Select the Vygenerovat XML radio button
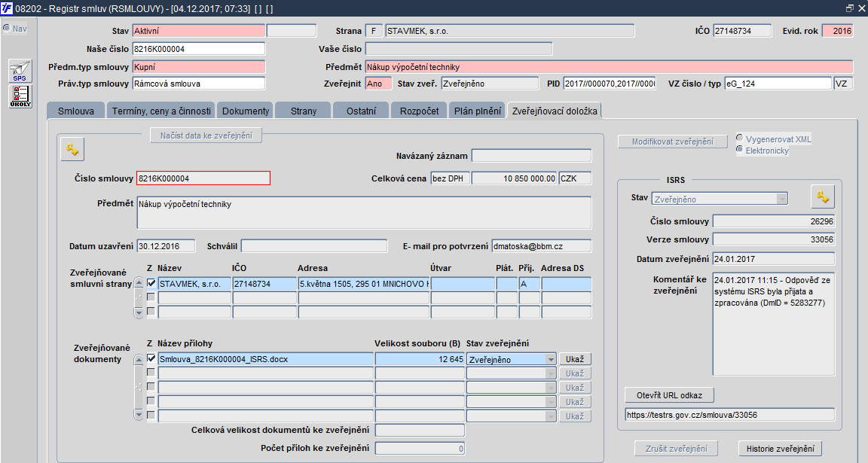 pos(740,139)
